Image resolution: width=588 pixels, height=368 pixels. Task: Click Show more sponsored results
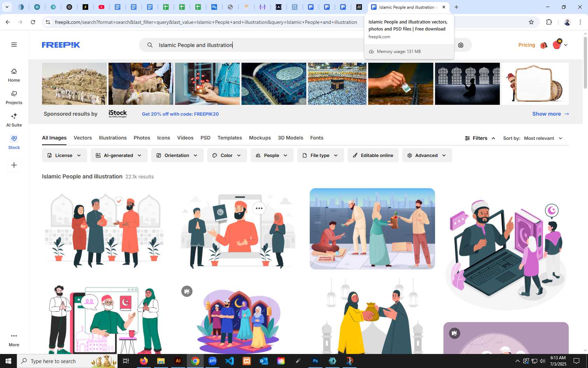pos(551,114)
